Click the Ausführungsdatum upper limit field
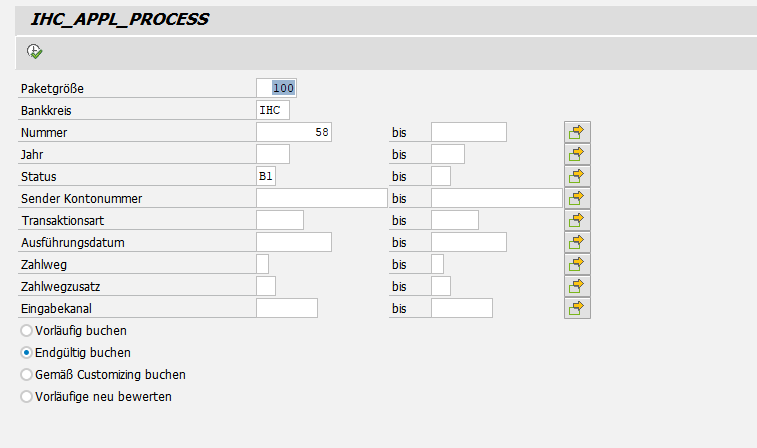Image resolution: width=757 pixels, height=448 pixels. (x=468, y=242)
